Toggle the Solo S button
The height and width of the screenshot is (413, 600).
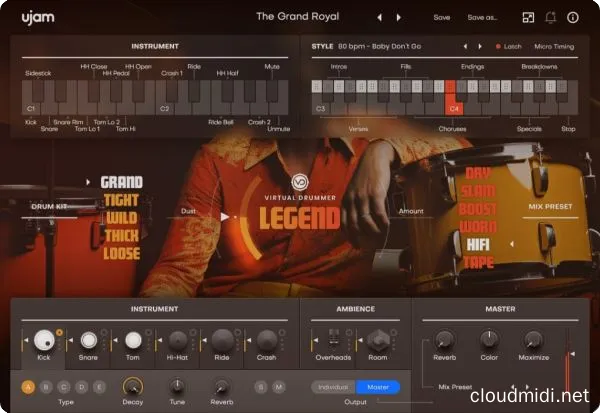(x=261, y=386)
